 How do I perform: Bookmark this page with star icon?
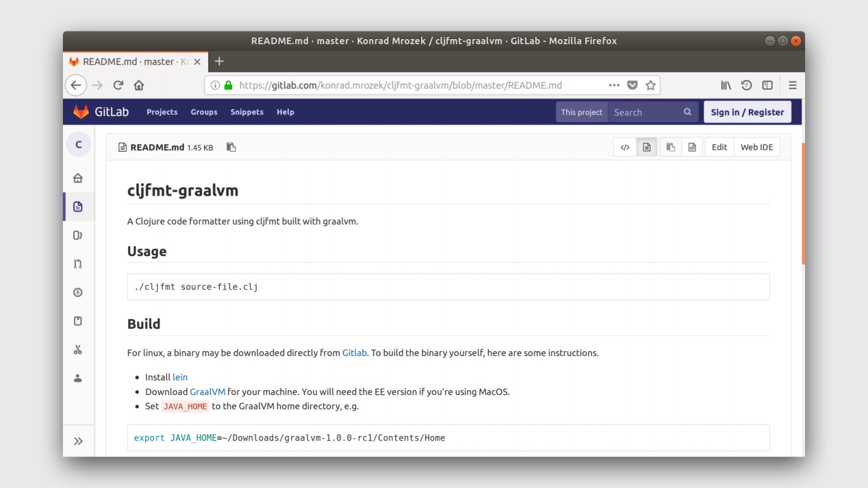pos(650,85)
